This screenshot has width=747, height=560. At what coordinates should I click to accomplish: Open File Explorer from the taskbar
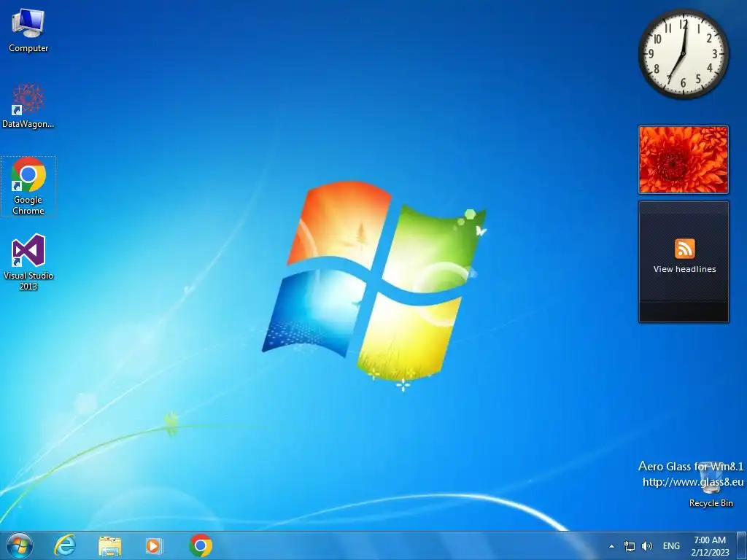coord(110,545)
